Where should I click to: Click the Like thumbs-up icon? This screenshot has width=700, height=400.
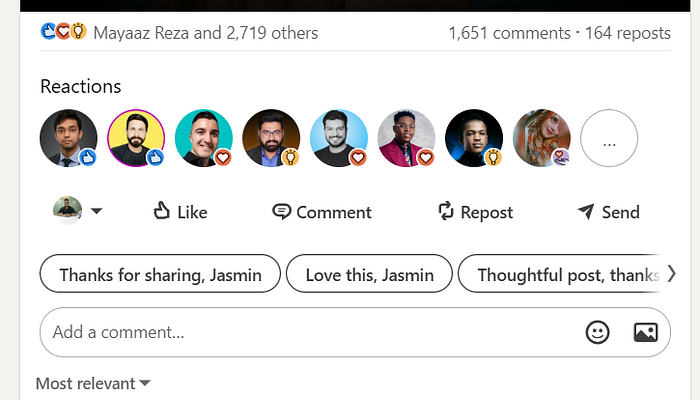click(162, 211)
